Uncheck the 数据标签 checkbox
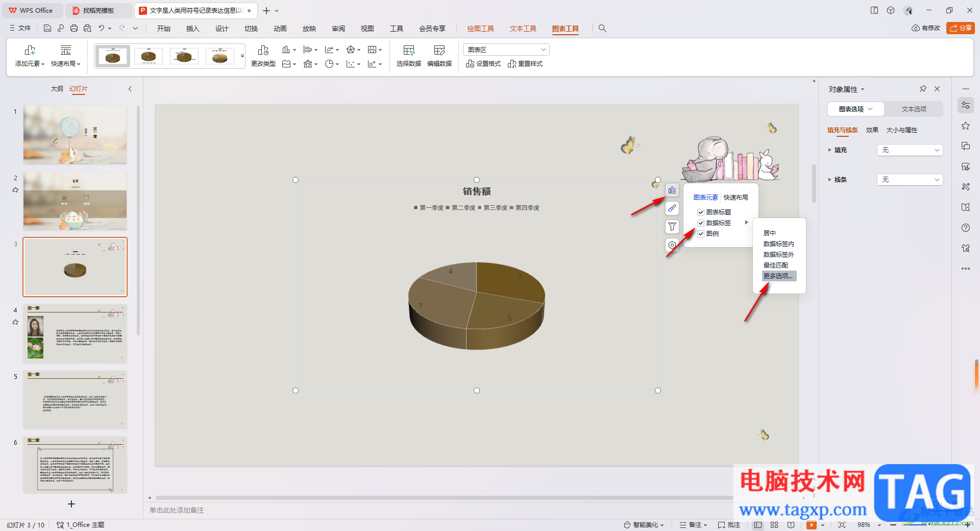 point(701,223)
